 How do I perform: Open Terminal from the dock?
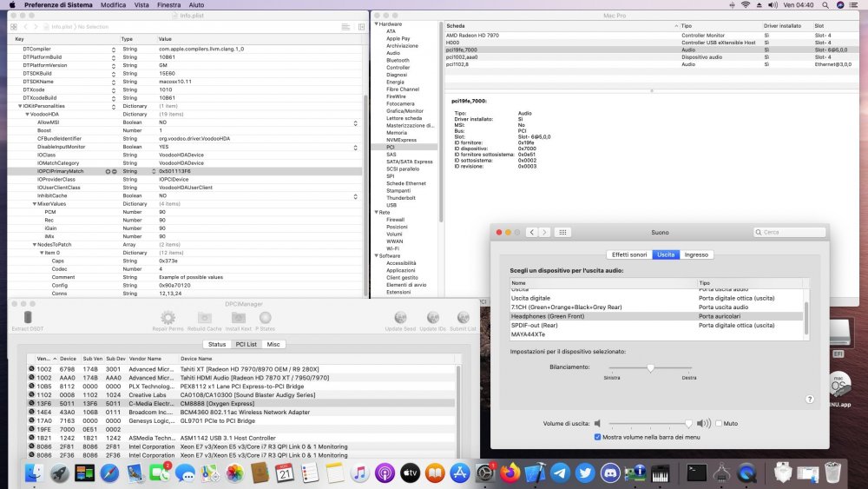coord(696,473)
